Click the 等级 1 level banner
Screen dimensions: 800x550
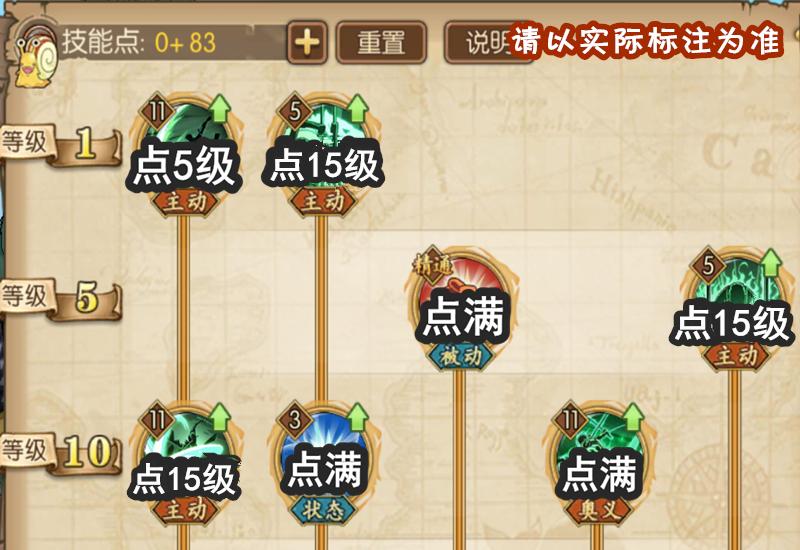point(61,144)
